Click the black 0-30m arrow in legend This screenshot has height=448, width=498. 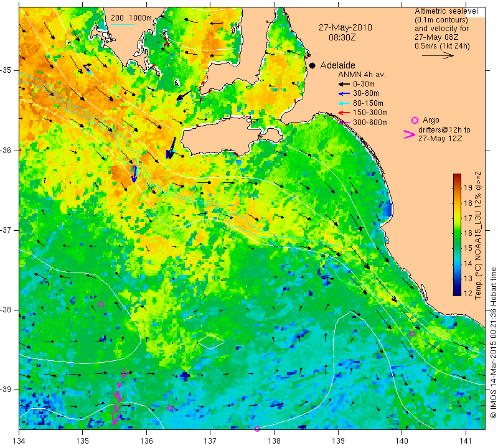pos(344,84)
